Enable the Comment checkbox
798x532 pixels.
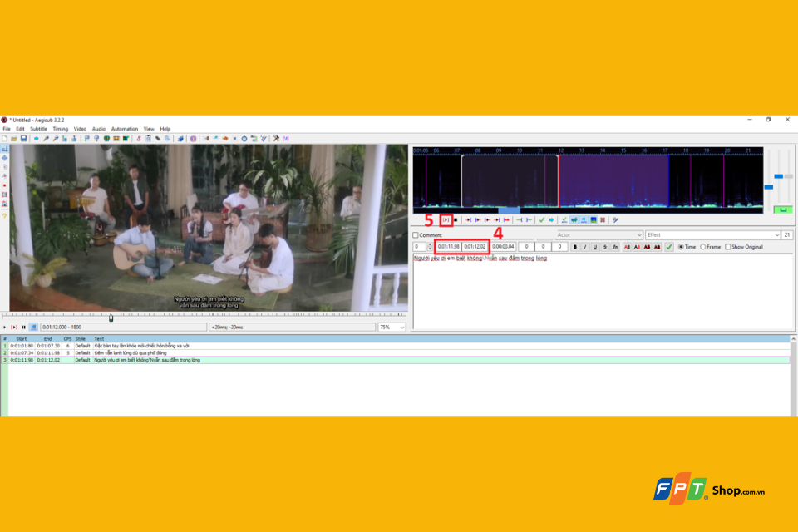pyautogui.click(x=416, y=235)
